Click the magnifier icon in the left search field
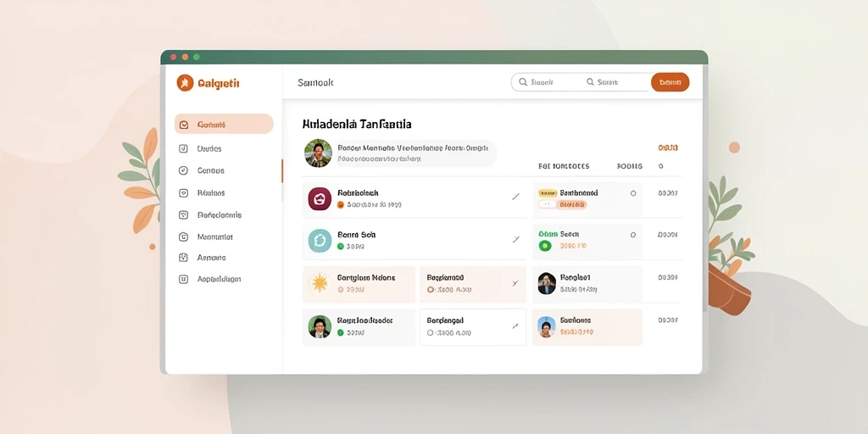This screenshot has height=434, width=868. click(522, 82)
